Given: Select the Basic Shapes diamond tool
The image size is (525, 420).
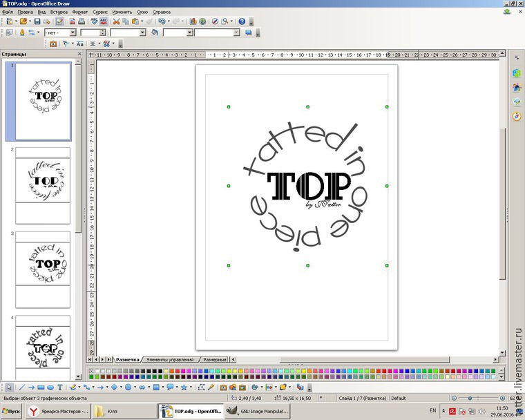Looking at the screenshot, I should [x=114, y=388].
